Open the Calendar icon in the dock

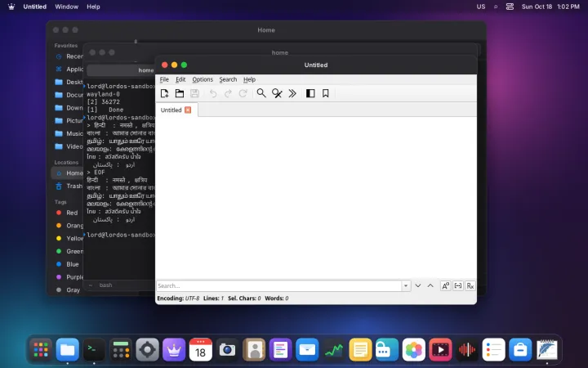point(200,350)
